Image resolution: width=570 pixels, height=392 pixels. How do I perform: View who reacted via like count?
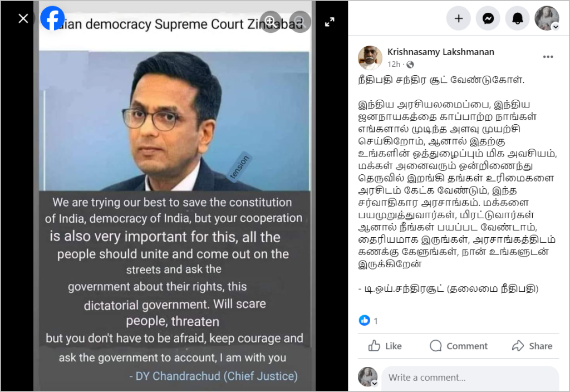click(x=368, y=320)
